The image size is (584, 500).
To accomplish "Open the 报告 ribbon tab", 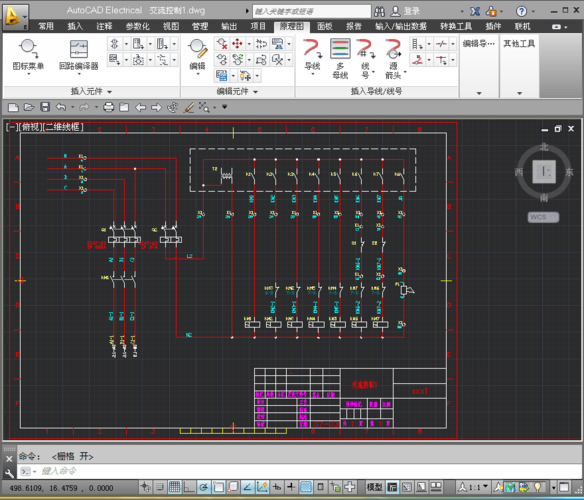I will pyautogui.click(x=353, y=26).
